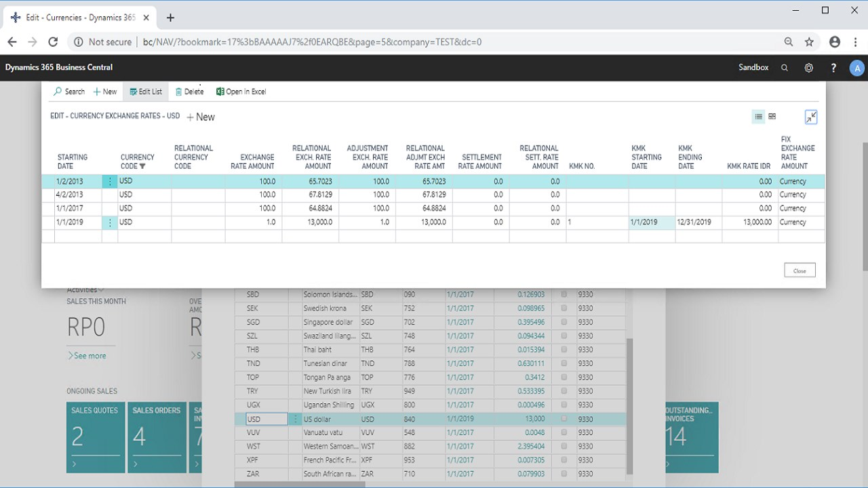The height and width of the screenshot is (488, 868).
Task: Toggle checkbox in the SGD currency row
Action: coord(564,323)
